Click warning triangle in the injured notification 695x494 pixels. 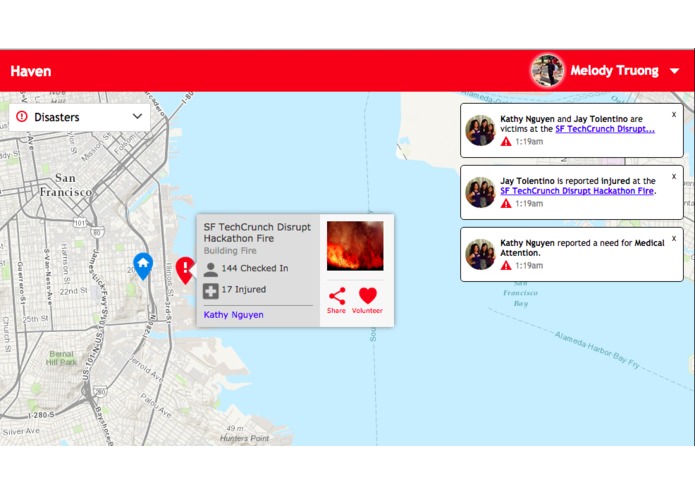pos(506,204)
